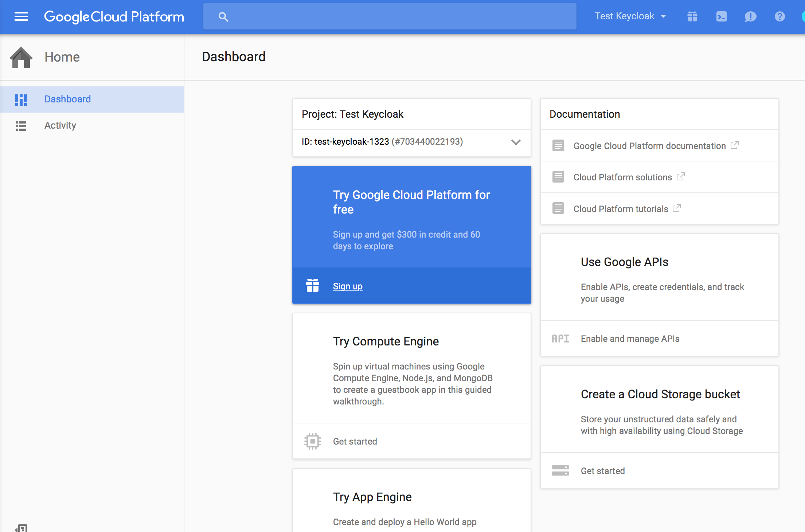The image size is (805, 532).
Task: Click Get started under Cloud Storage bucket
Action: pyautogui.click(x=603, y=471)
